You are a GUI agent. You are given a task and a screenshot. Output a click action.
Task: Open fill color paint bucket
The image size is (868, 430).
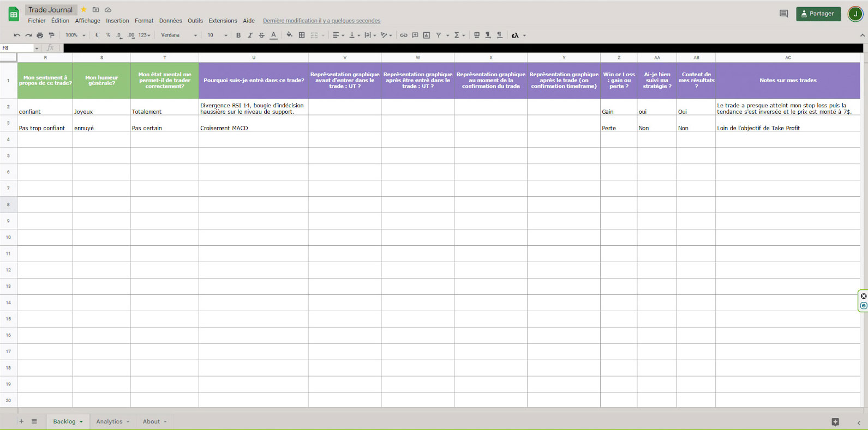click(x=290, y=35)
